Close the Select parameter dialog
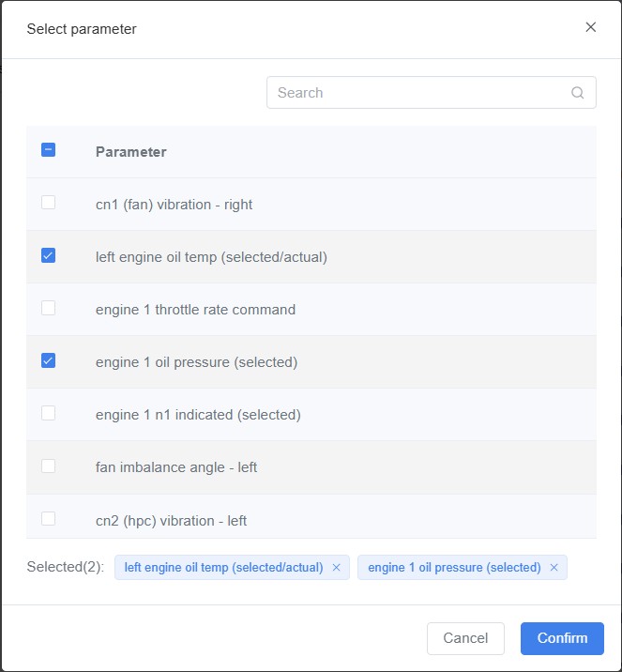 click(591, 27)
